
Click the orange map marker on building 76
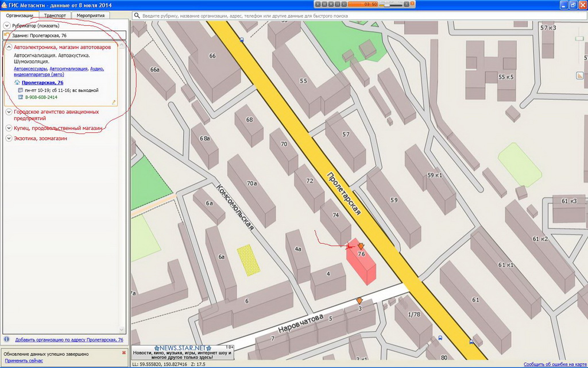pyautogui.click(x=361, y=246)
